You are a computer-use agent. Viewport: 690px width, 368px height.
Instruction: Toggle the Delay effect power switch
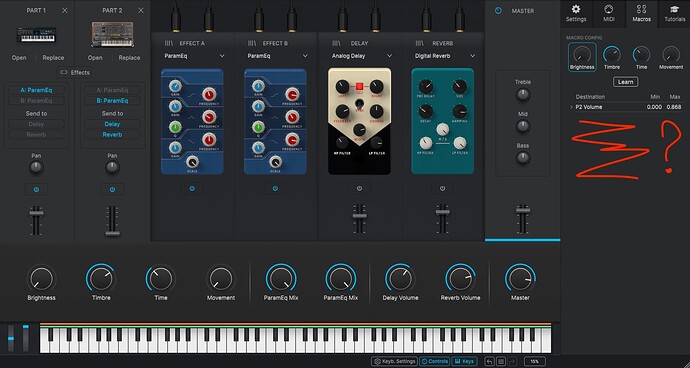click(x=360, y=188)
